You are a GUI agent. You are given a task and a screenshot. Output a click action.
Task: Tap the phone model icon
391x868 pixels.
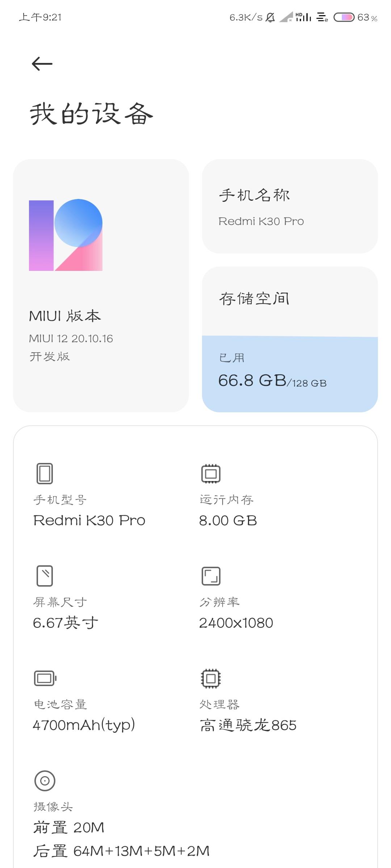tap(45, 473)
